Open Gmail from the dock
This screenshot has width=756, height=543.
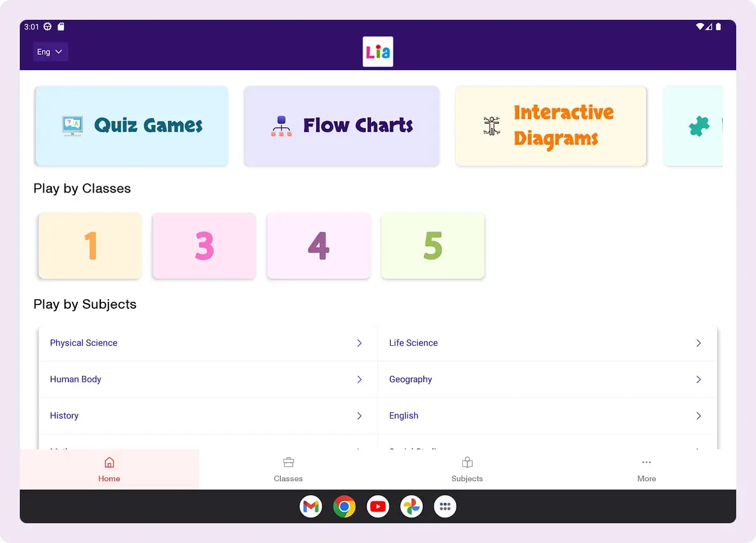point(311,507)
